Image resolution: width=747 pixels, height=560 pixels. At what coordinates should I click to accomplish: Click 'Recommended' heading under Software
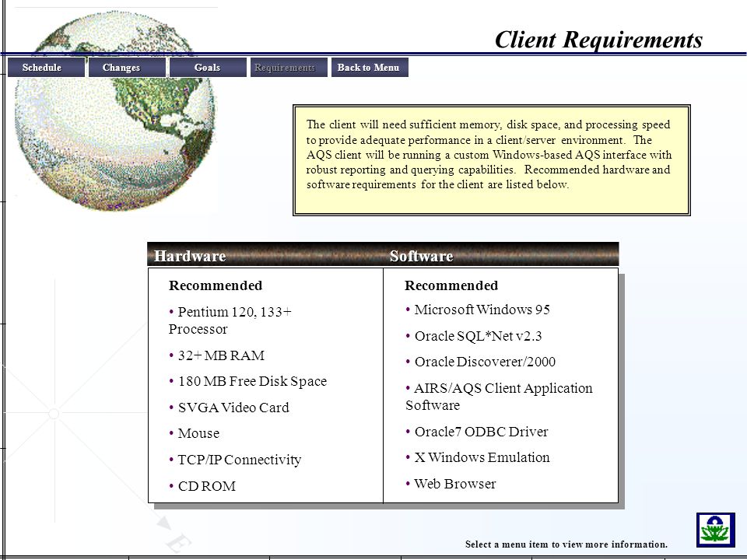(x=451, y=285)
